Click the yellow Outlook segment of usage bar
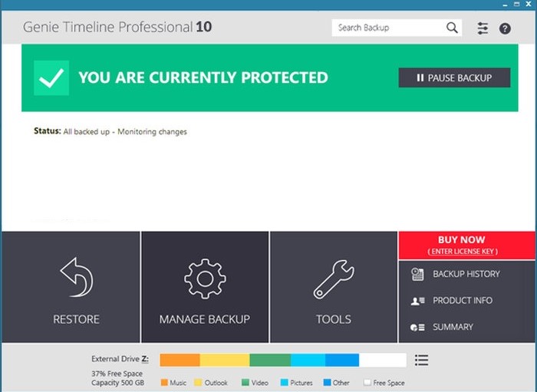537x392 pixels. pos(225,360)
